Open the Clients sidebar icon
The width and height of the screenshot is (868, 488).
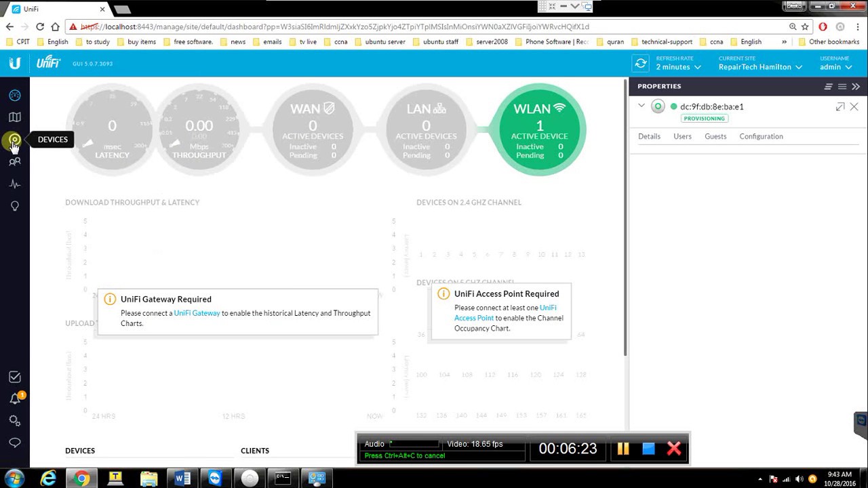[x=15, y=161]
